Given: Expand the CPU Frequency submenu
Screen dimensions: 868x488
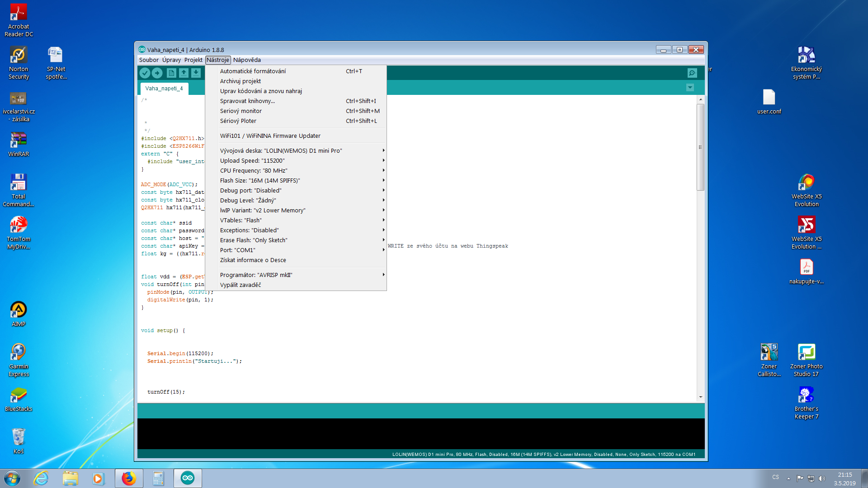Looking at the screenshot, I should point(296,171).
